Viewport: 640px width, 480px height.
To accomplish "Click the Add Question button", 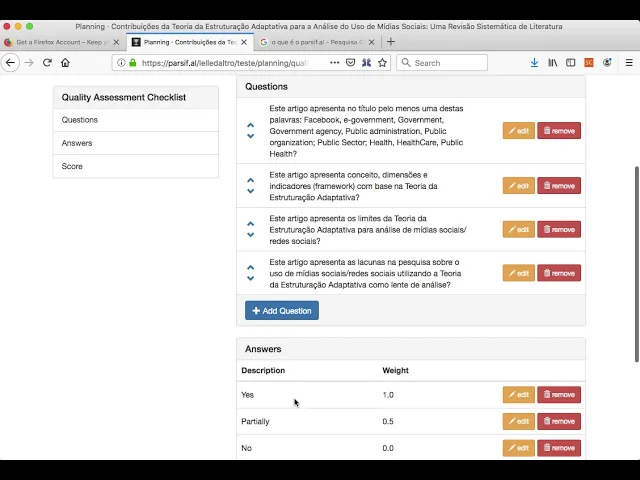I will pyautogui.click(x=282, y=311).
